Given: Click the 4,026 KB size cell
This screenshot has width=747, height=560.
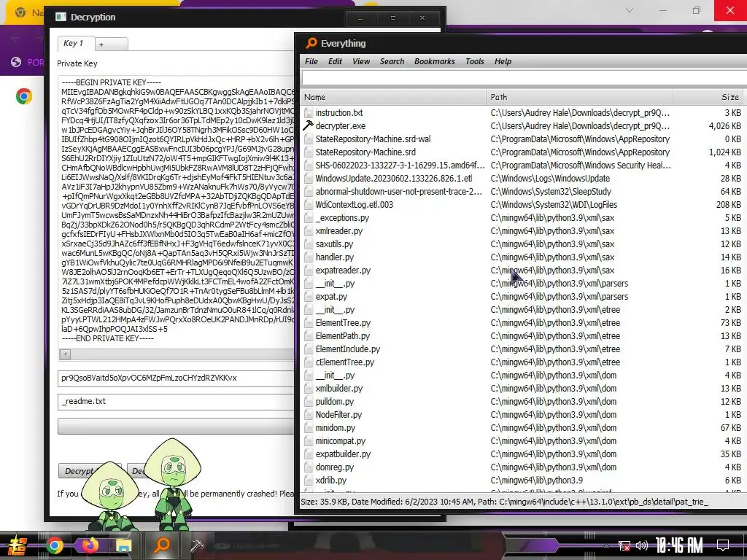Looking at the screenshot, I should [x=724, y=125].
